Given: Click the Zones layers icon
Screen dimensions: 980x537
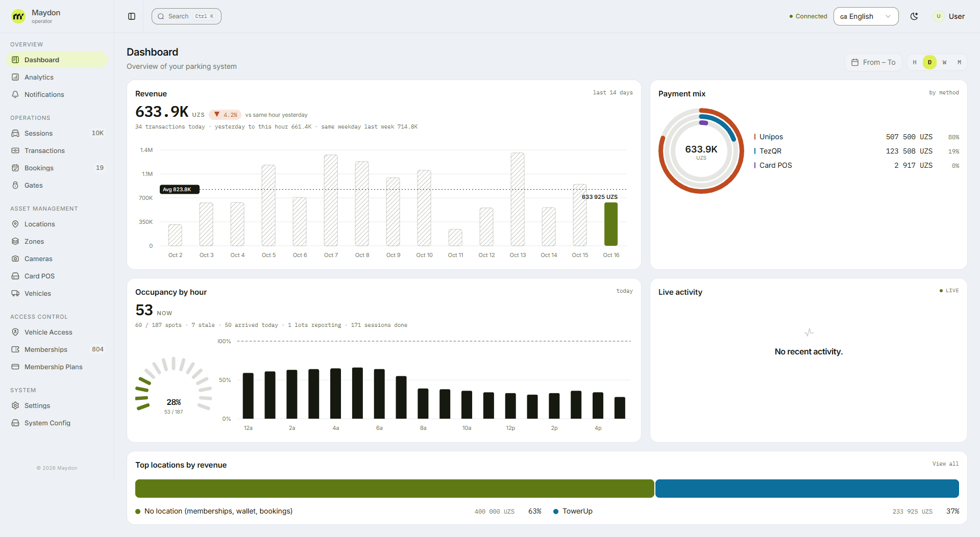Looking at the screenshot, I should point(15,241).
